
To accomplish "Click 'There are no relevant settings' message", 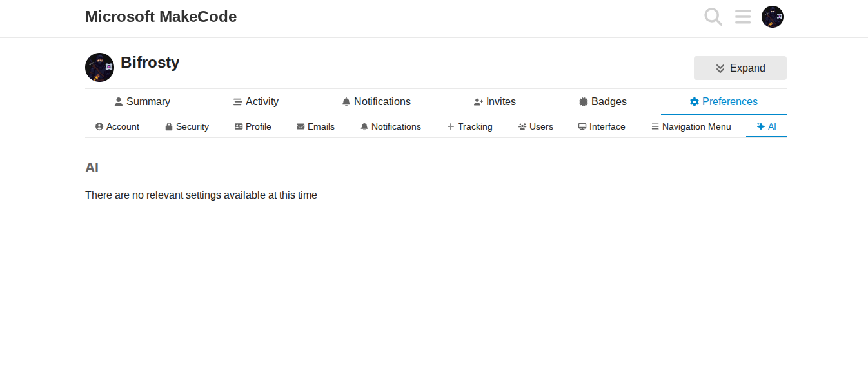I will click(201, 195).
